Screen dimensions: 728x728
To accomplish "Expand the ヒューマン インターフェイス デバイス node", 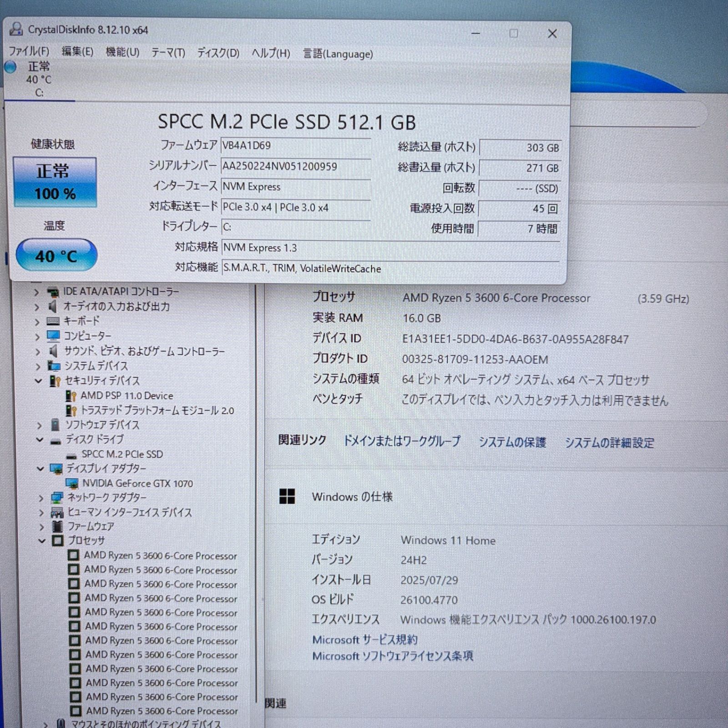I will click(41, 513).
